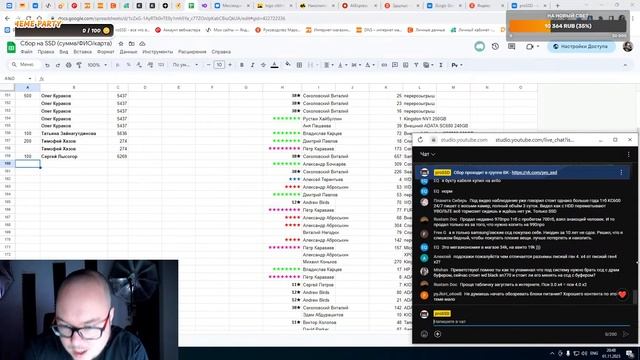Viewport: 640px width, 360px height.
Task: Click the redo icon in Sheets toolbar
Action: [58, 65]
